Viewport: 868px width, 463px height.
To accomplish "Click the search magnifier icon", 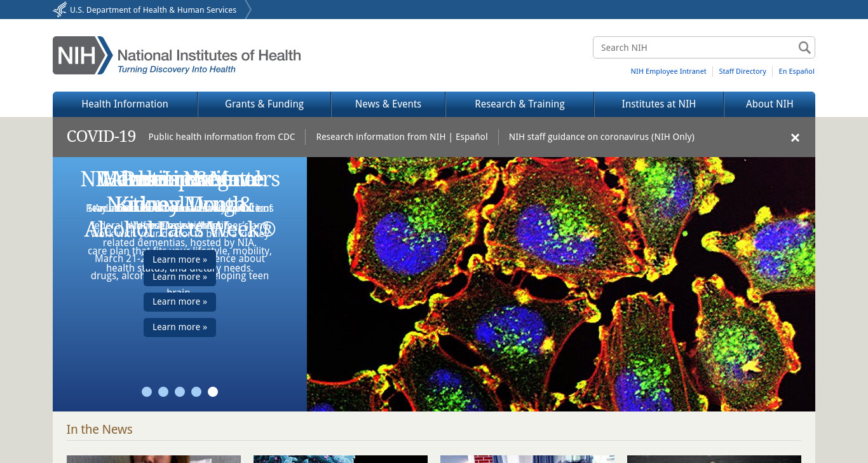I will pyautogui.click(x=804, y=48).
